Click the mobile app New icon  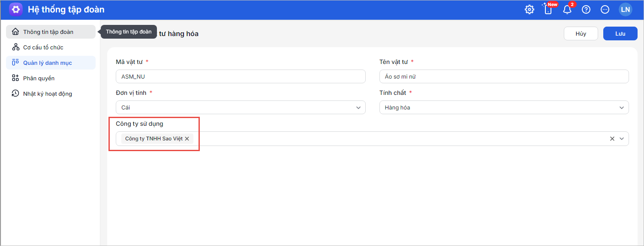click(548, 9)
